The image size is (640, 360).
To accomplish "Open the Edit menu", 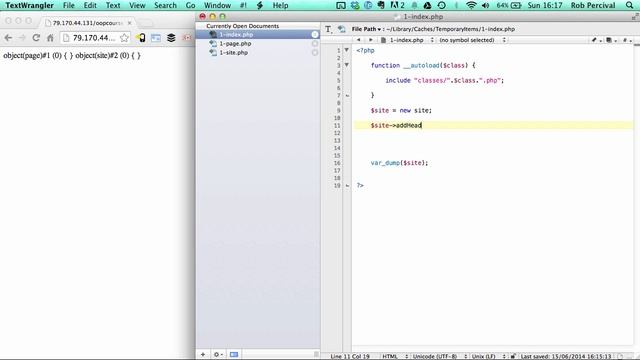I will pyautogui.click(x=90, y=5).
